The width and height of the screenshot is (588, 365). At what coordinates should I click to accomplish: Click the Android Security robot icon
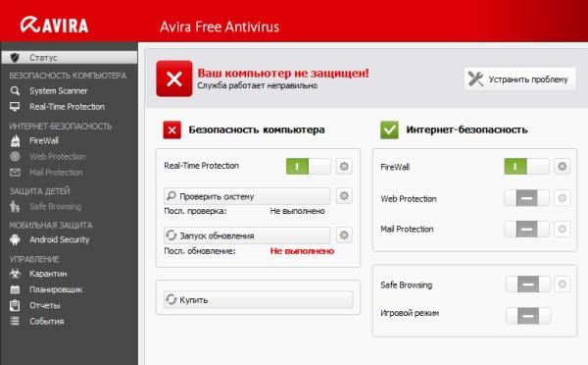[x=15, y=239]
